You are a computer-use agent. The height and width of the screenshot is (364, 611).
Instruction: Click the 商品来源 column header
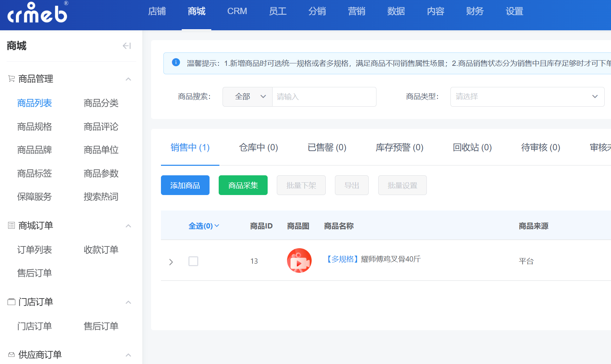click(534, 226)
